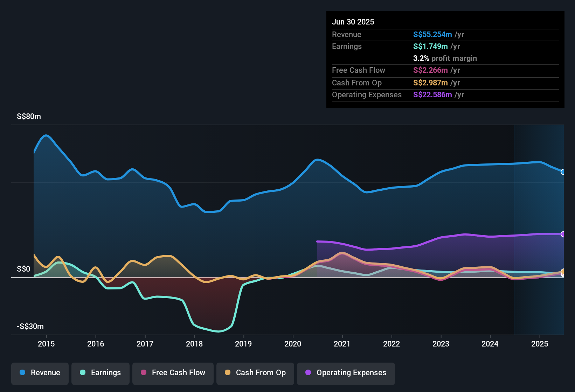Click the Operating Expenses end-point marker on the purple line
Viewport: 575px width, 392px height.
click(563, 234)
